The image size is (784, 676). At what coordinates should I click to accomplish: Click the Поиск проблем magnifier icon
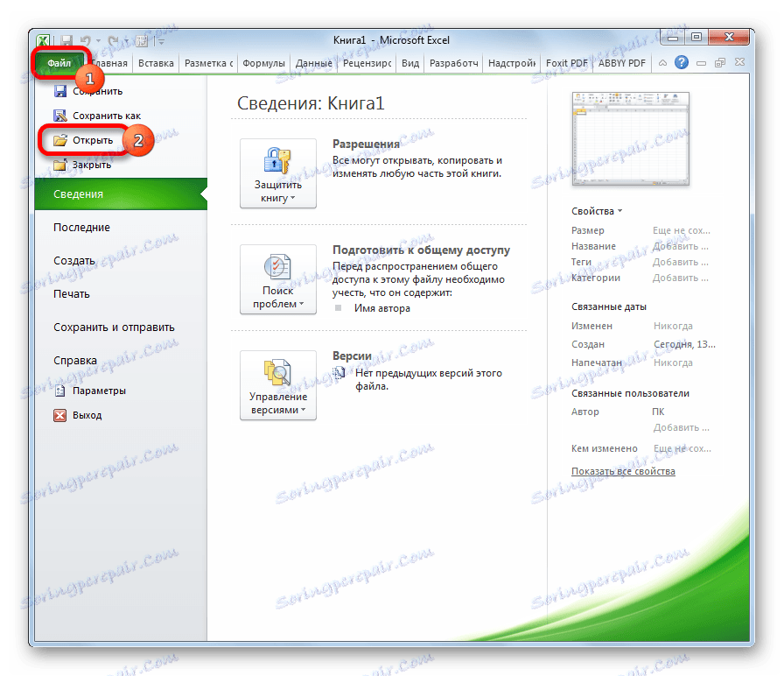(x=276, y=268)
